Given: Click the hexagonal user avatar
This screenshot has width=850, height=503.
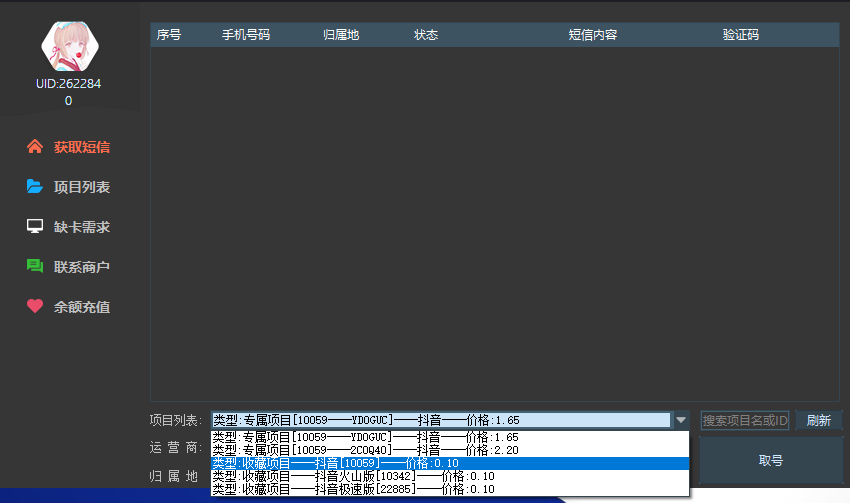Looking at the screenshot, I should click(x=68, y=45).
